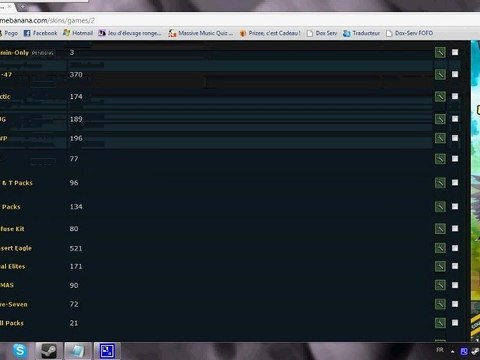
Task: Click the count value 370
Action: pyautogui.click(x=76, y=75)
